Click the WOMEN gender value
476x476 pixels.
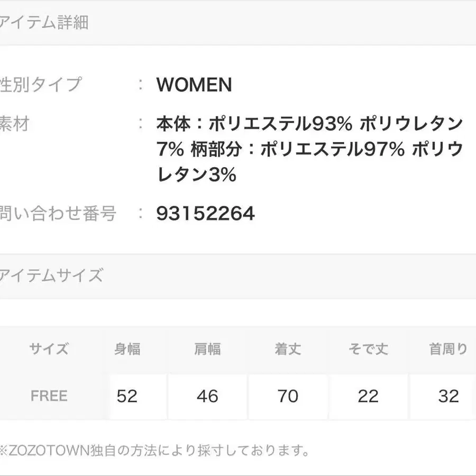[194, 85]
